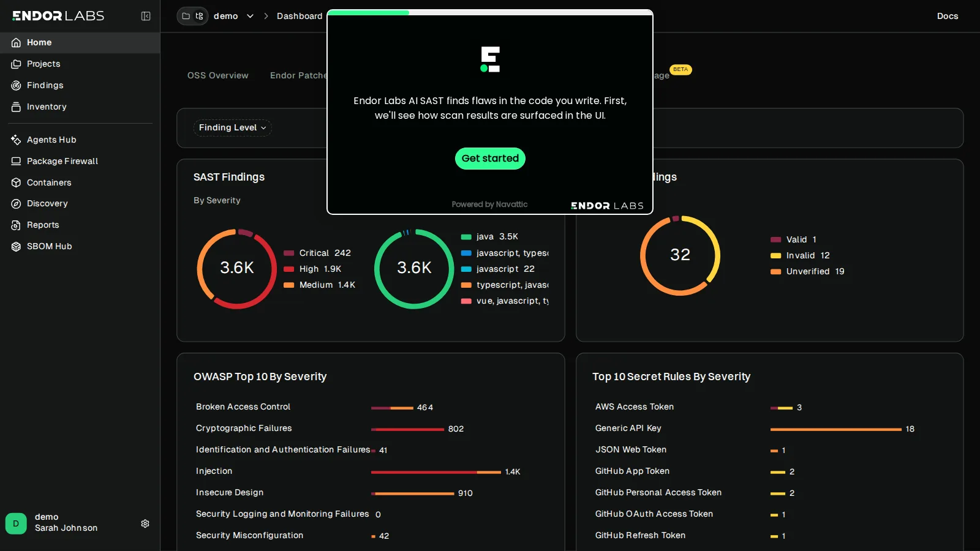Select the AWS Access Token rule

pyautogui.click(x=635, y=407)
